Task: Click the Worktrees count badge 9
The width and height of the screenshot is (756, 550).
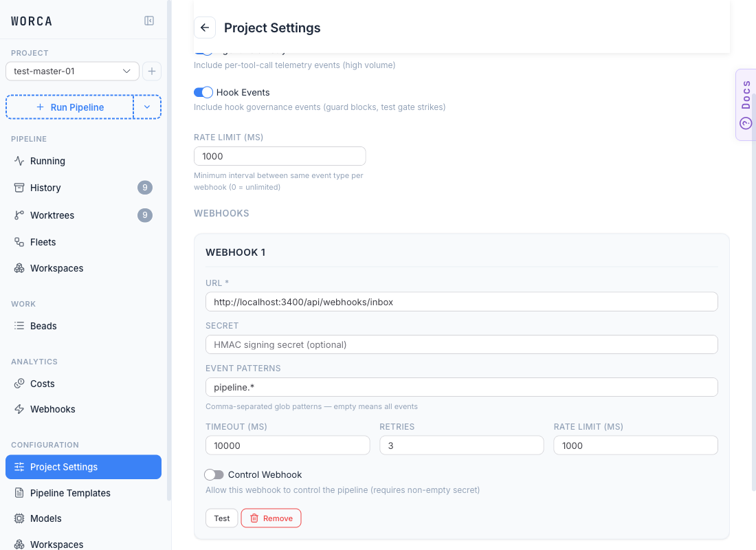Action: tap(145, 215)
